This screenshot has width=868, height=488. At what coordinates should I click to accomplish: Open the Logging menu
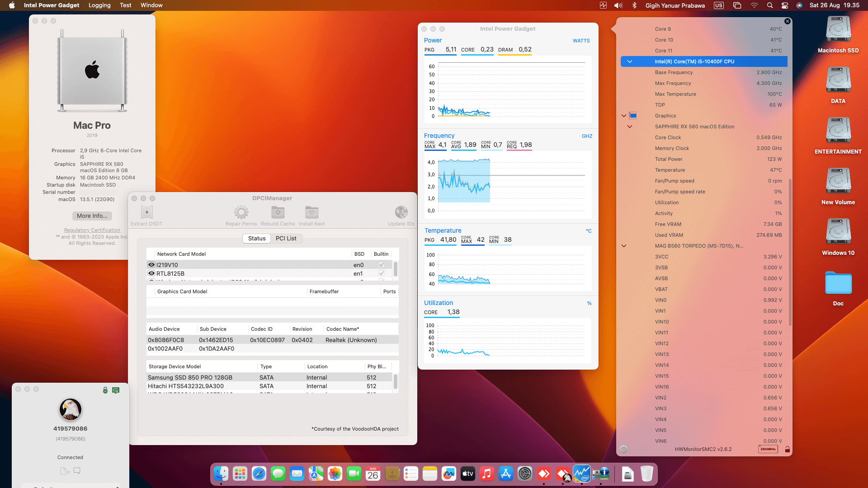(x=99, y=5)
